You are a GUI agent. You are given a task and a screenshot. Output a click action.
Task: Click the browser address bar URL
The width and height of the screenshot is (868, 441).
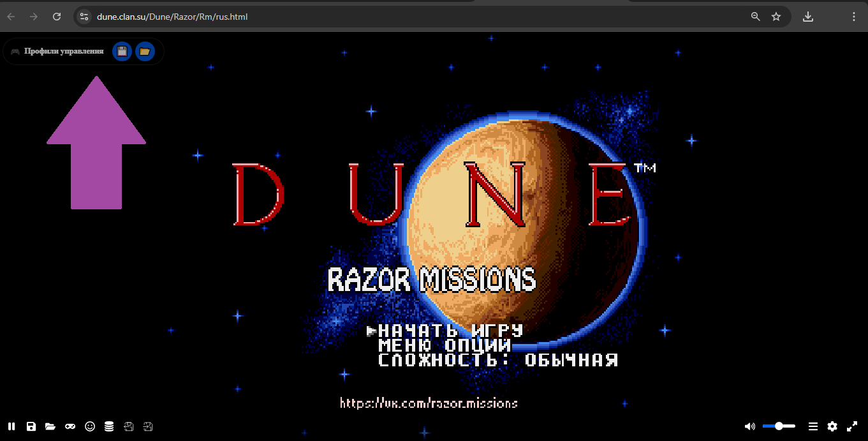point(172,17)
